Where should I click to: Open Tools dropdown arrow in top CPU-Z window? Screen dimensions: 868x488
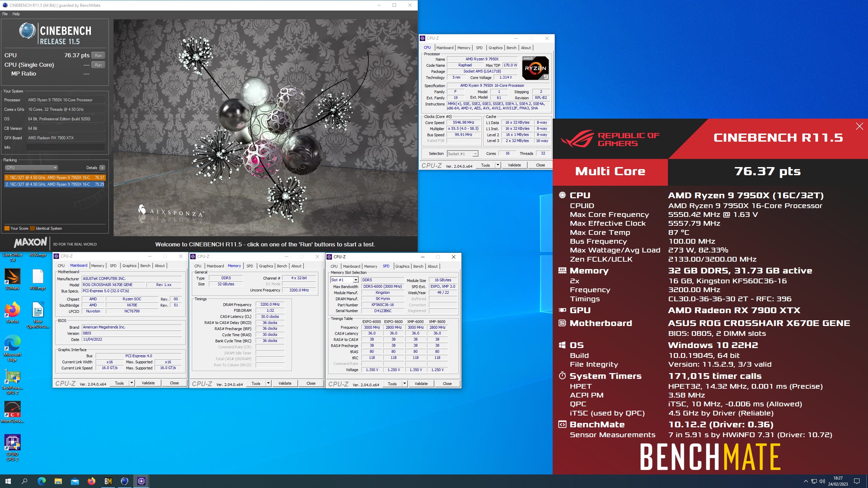498,165
